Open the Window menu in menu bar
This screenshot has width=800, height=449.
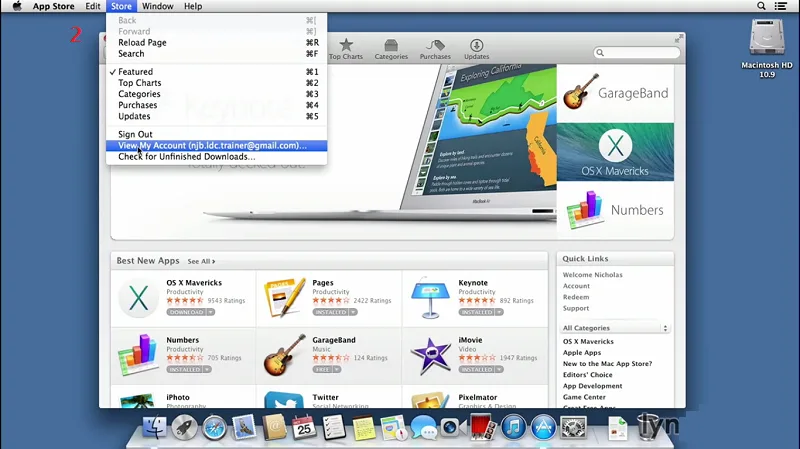[158, 6]
